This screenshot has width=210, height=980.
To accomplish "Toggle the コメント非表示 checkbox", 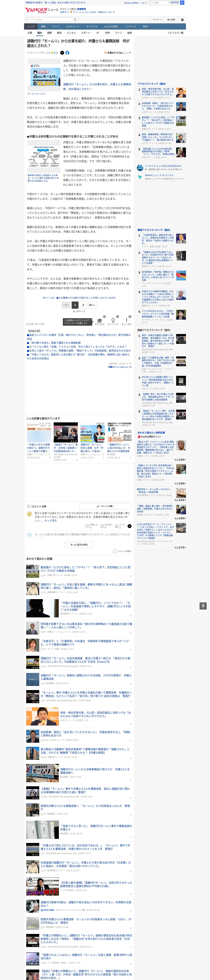I will click(x=115, y=551).
